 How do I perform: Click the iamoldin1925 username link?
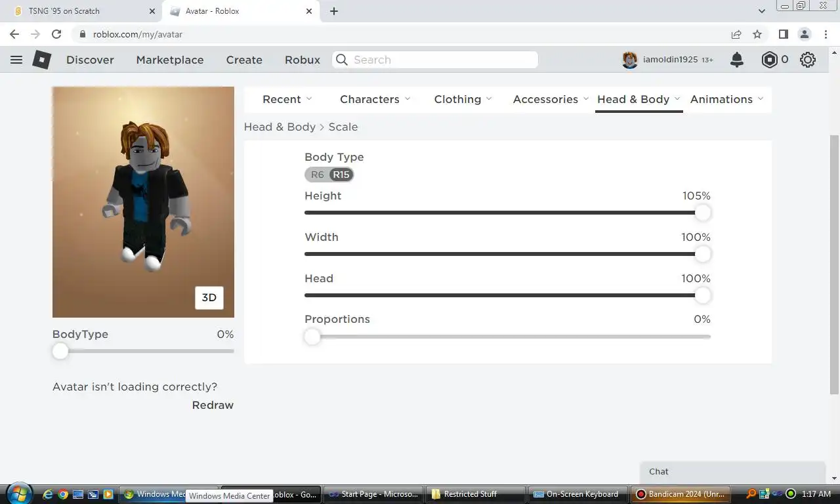pos(670,60)
